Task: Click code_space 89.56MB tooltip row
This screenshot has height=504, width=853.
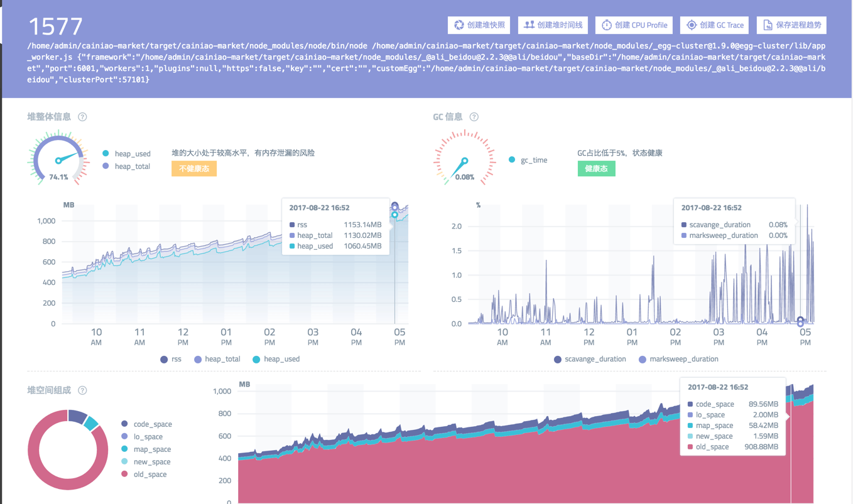Action: click(733, 404)
